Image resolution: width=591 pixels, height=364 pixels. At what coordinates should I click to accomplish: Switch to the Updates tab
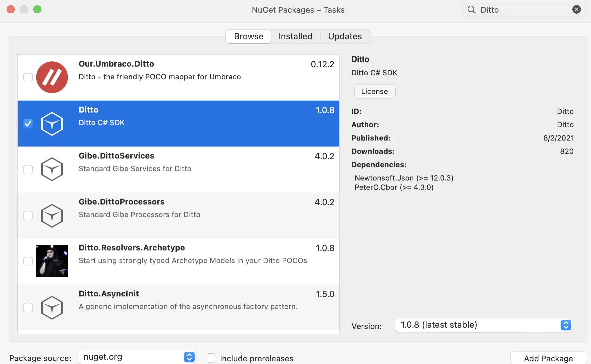pos(345,36)
